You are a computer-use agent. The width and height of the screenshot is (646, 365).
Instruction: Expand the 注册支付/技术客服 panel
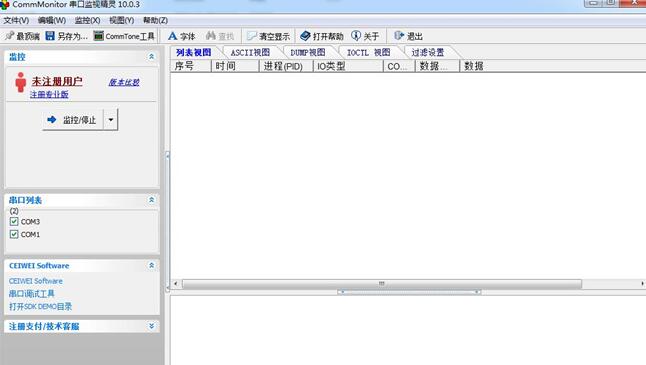151,326
